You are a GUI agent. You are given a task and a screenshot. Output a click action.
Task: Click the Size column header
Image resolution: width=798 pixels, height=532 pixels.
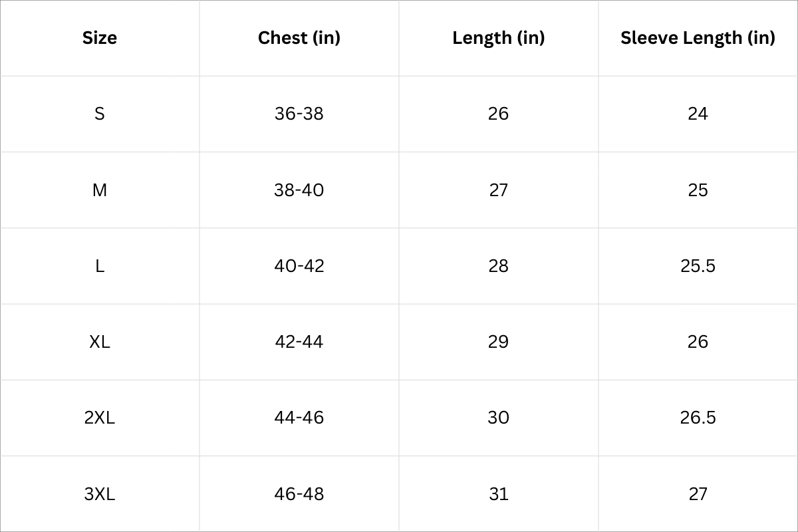pos(100,38)
